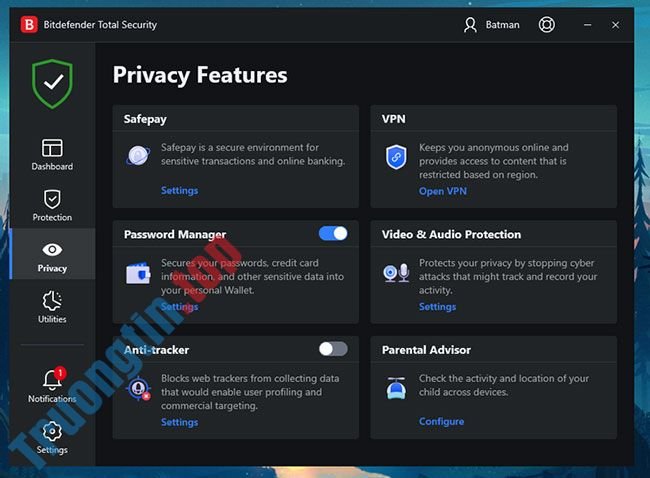The width and height of the screenshot is (650, 478).
Task: Click the Safepay browser icon
Action: [138, 156]
